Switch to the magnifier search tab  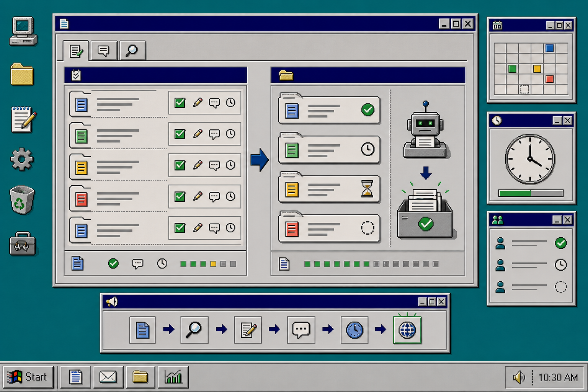[132, 51]
